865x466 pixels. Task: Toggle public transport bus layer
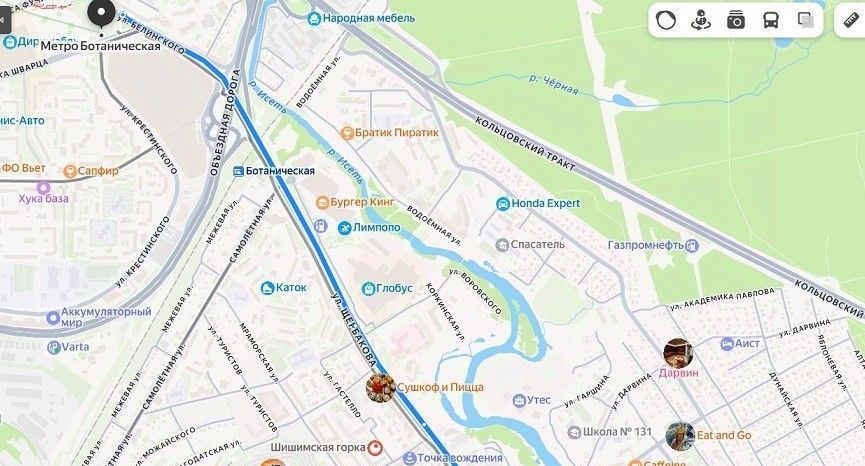771,20
